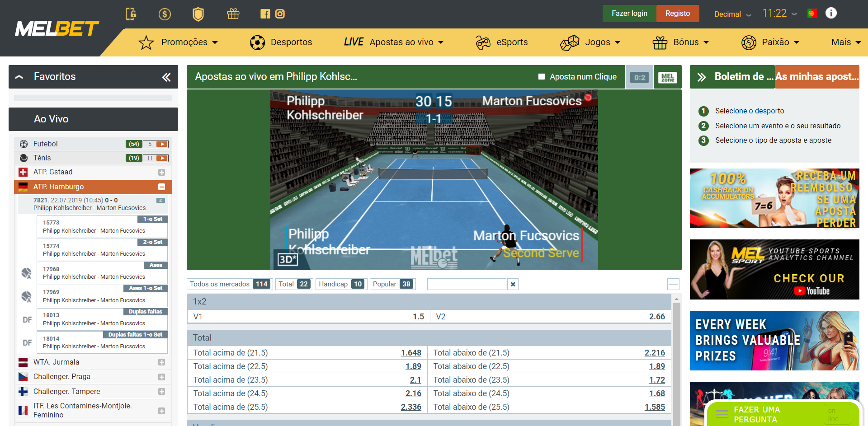Collapse all markets with the minus box
Image resolution: width=868 pixels, height=426 pixels.
pos(673,284)
